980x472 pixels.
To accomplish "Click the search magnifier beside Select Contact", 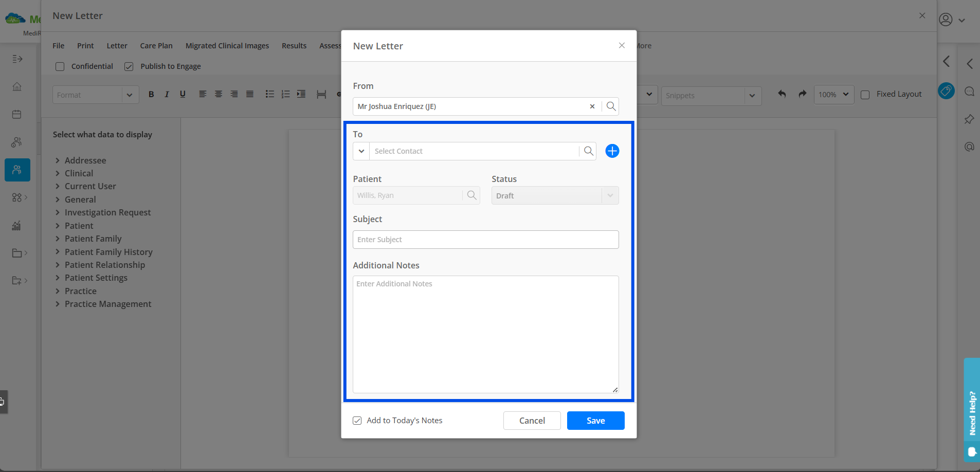I will click(588, 151).
